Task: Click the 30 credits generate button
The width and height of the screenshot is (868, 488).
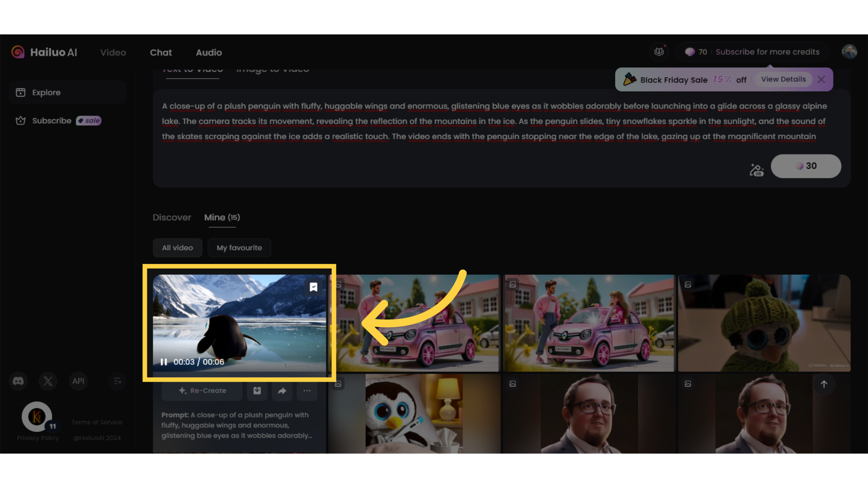Action: click(x=806, y=166)
